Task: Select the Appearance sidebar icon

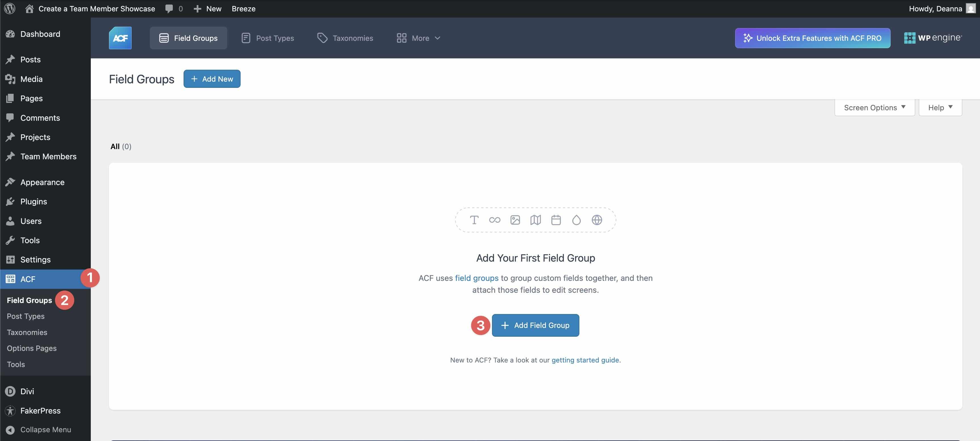Action: 10,182
